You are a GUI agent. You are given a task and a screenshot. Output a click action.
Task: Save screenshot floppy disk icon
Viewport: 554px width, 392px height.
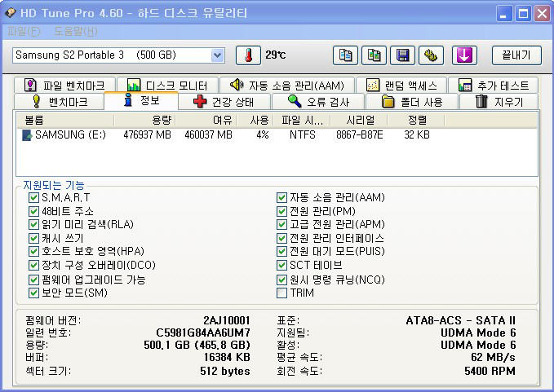click(402, 55)
